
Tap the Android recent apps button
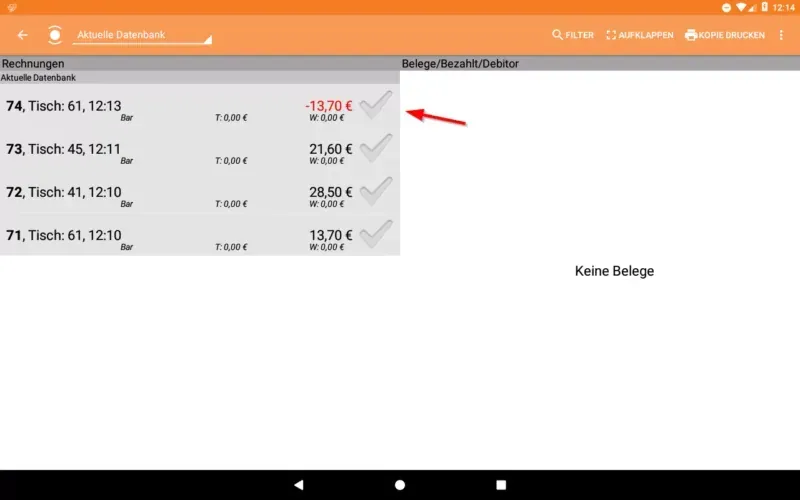tap(501, 485)
